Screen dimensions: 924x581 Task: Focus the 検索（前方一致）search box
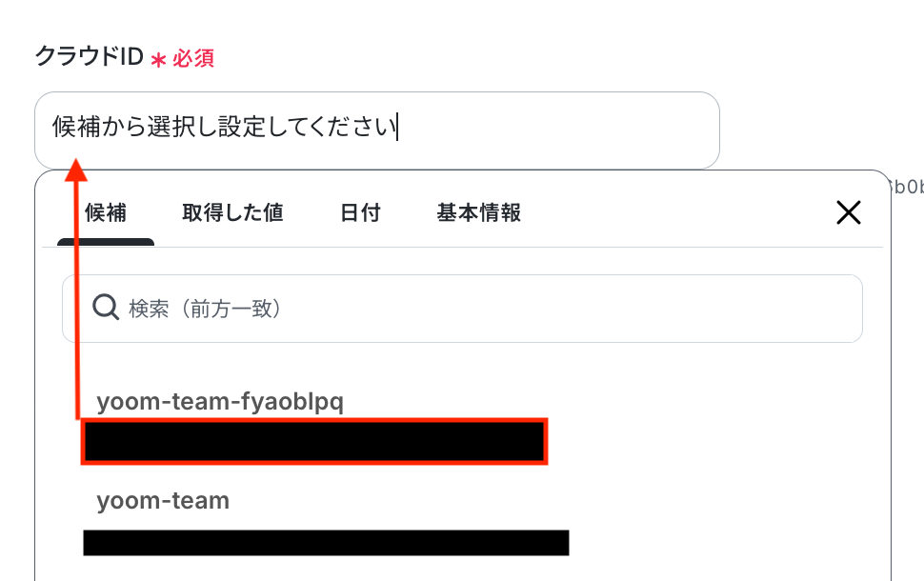[476, 309]
